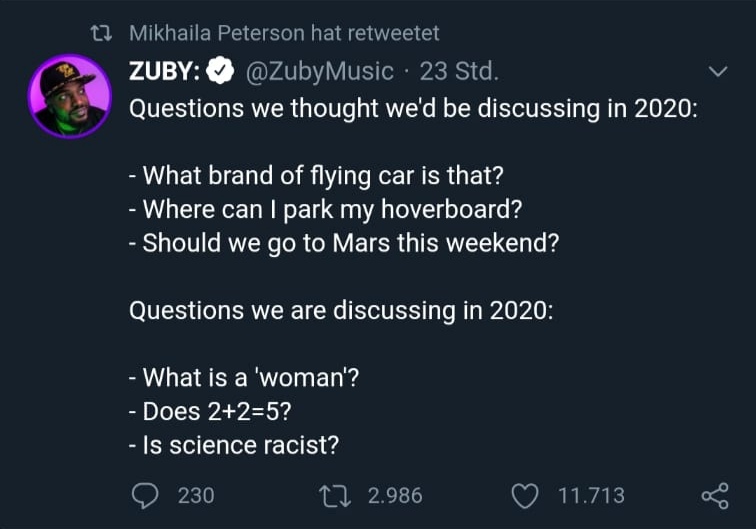The height and width of the screenshot is (529, 756).
Task: Share the tweet via the share icon
Action: 715,495
